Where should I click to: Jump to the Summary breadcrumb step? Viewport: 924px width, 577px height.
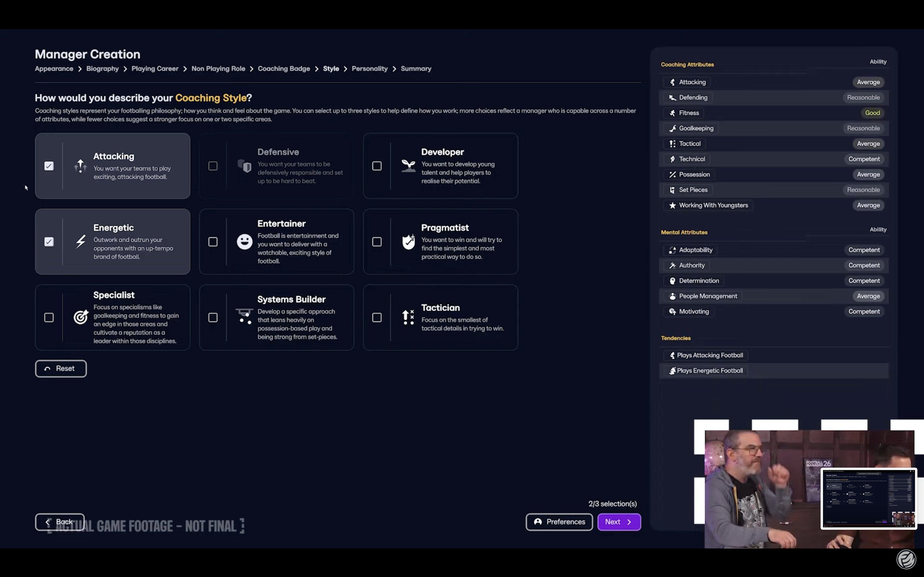[x=416, y=69]
